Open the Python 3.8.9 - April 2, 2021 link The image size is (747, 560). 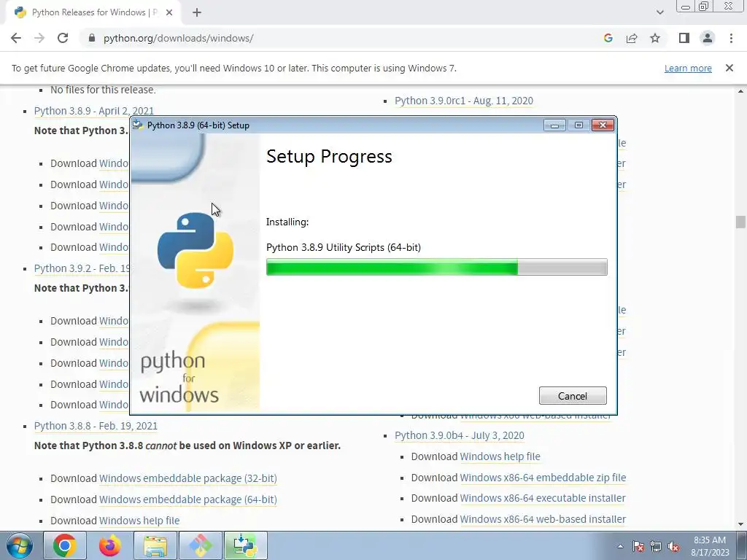coord(94,111)
